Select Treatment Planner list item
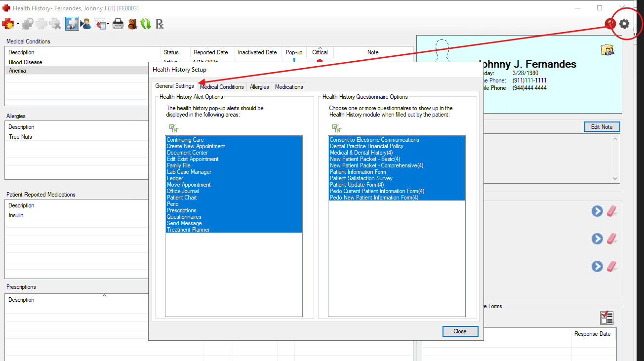This screenshot has width=644, height=361. tap(234, 230)
